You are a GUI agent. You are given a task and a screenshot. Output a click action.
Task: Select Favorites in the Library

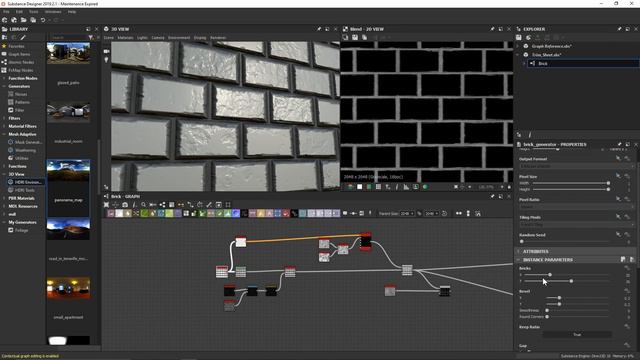point(16,46)
